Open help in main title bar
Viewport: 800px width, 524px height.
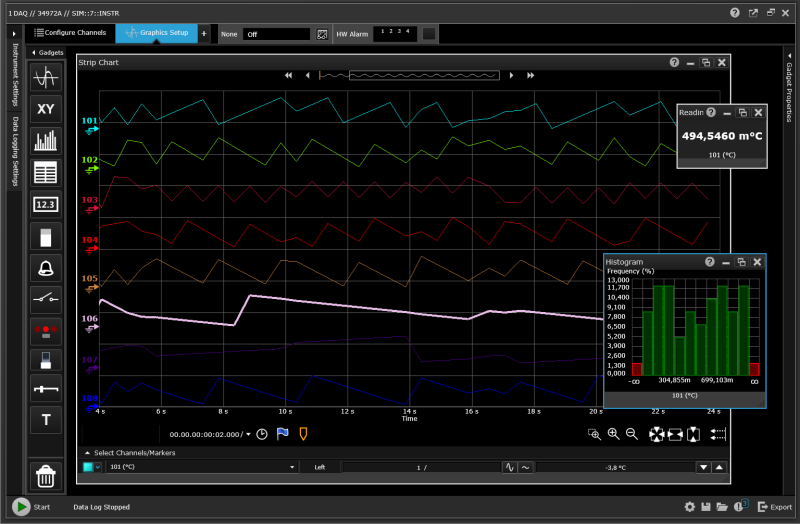pos(735,13)
